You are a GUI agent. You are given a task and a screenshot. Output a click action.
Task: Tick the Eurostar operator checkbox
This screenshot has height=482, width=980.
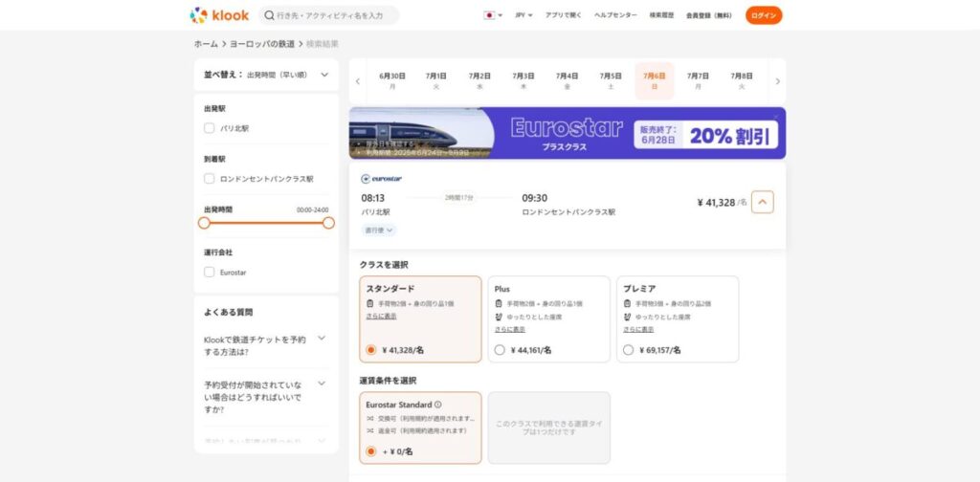(210, 273)
